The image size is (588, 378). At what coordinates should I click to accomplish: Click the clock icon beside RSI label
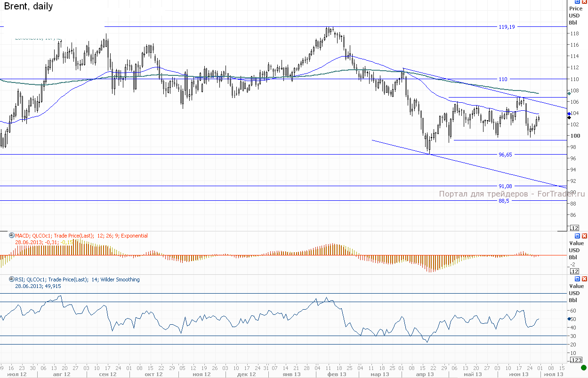coord(12,279)
